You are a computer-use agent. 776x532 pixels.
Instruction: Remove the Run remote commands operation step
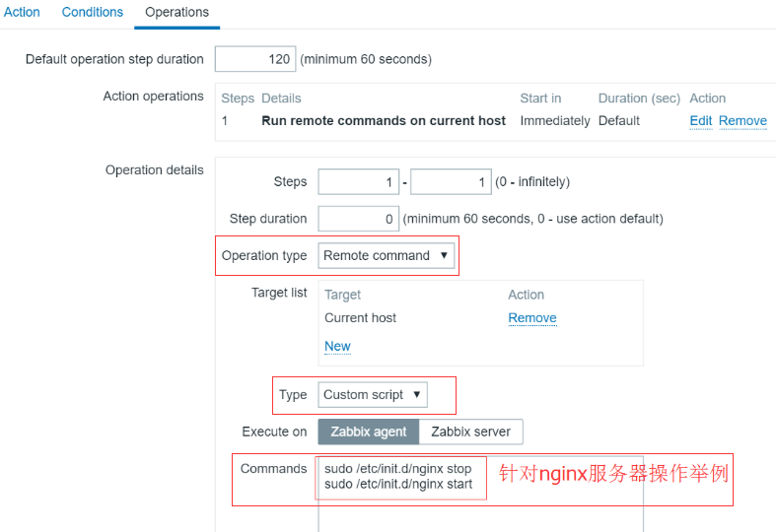coord(742,120)
